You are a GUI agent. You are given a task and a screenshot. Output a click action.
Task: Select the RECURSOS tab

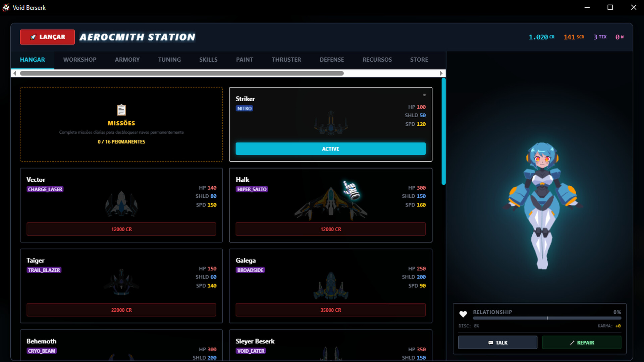tap(377, 60)
